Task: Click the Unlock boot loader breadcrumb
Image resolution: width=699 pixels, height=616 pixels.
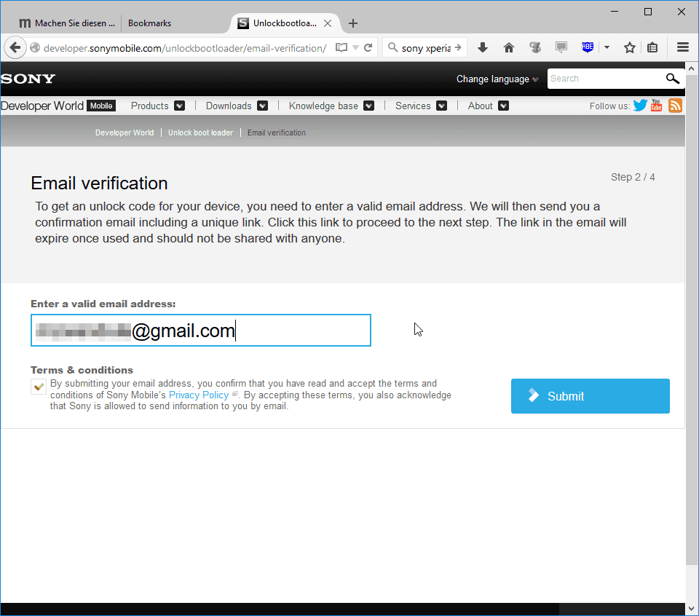Action: [x=200, y=133]
